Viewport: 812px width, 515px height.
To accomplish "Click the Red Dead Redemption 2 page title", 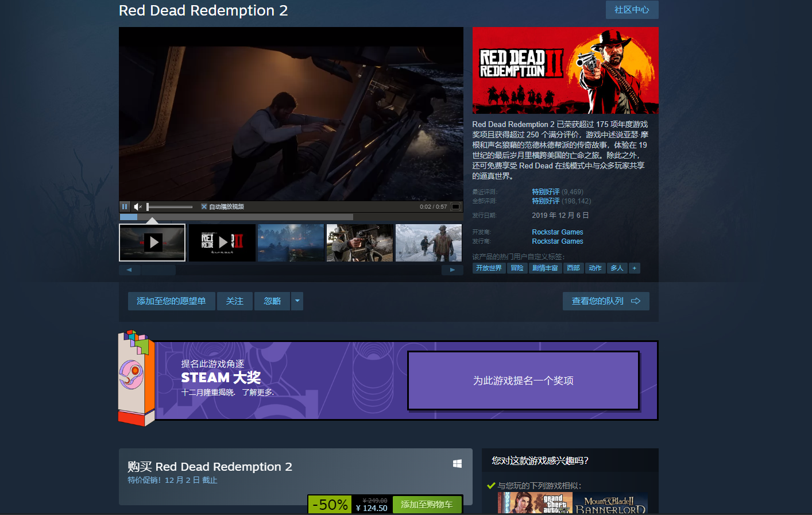I will [x=203, y=10].
